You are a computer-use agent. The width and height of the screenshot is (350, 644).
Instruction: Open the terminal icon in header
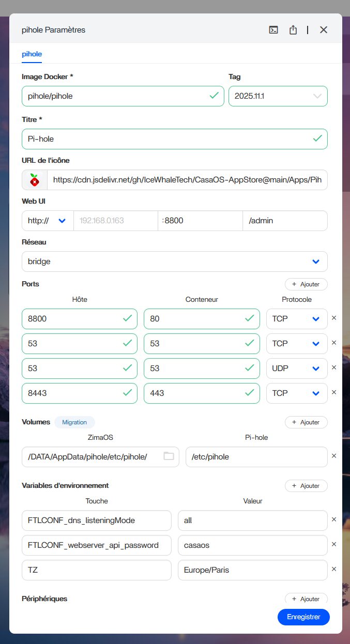tap(273, 30)
